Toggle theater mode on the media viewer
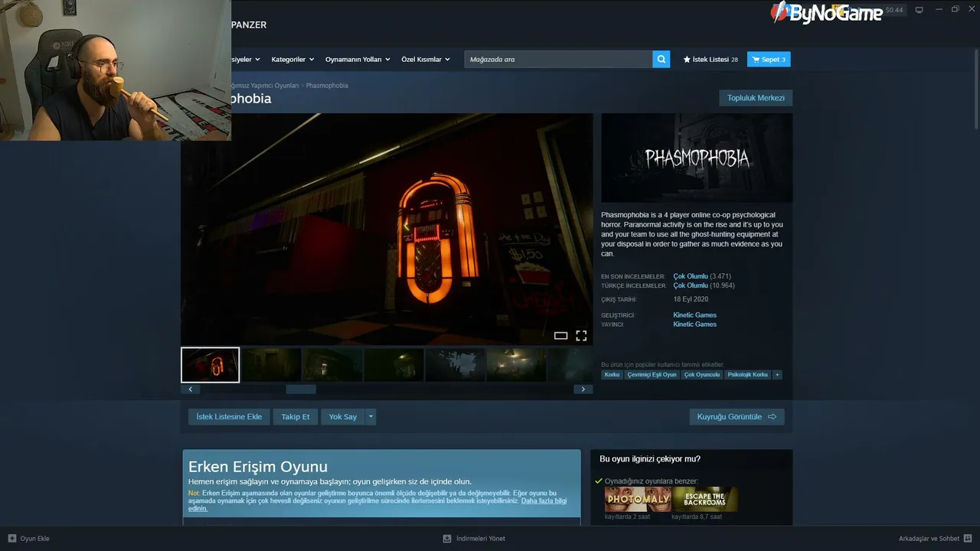980x551 pixels. coord(561,335)
